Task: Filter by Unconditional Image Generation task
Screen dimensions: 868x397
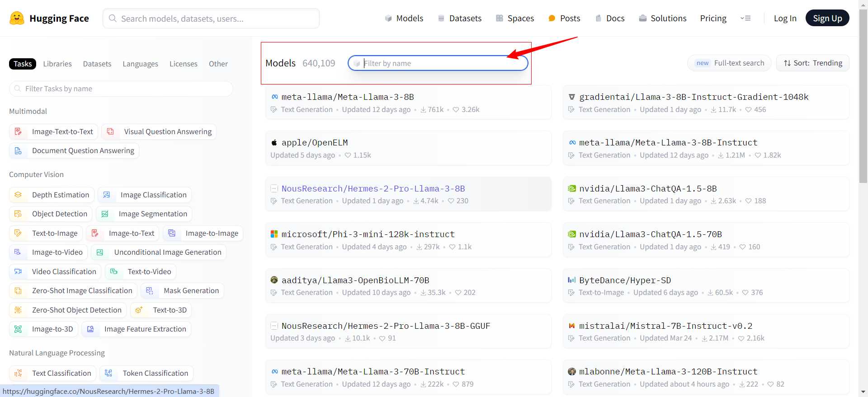Action: coord(159,252)
